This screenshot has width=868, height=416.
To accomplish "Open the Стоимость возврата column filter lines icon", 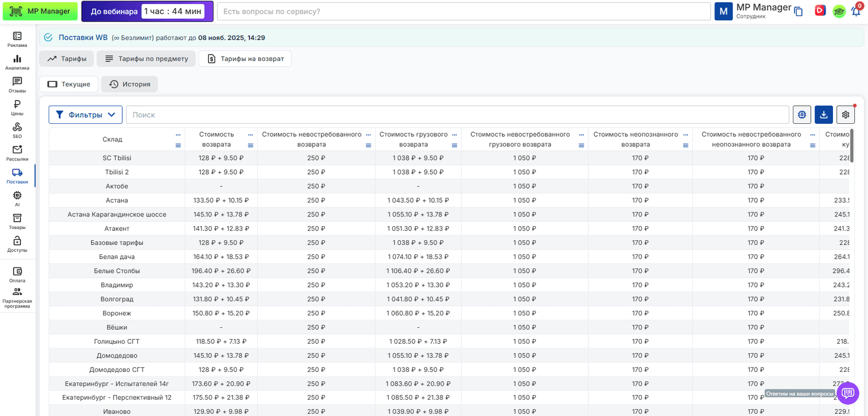I will (250, 145).
